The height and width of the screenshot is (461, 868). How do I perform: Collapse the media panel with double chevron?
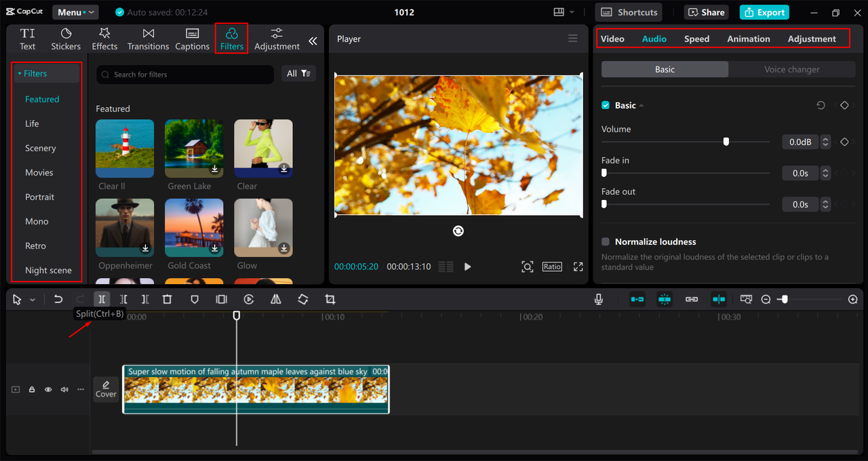[x=313, y=41]
